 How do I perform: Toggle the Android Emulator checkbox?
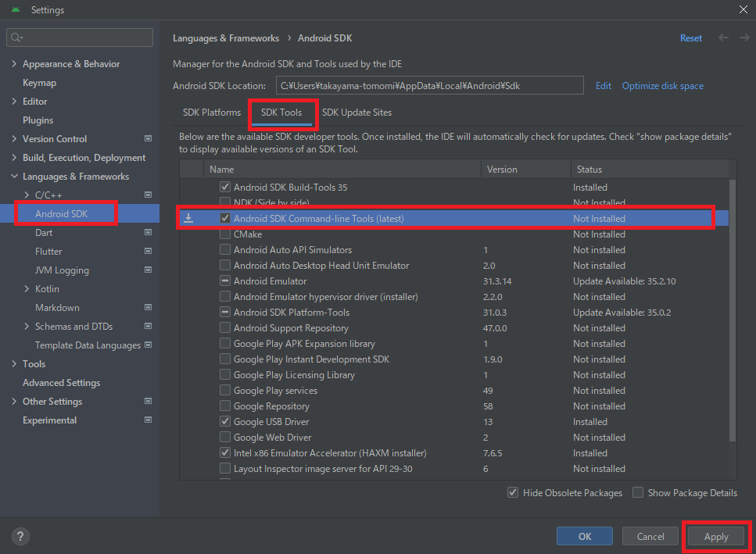coord(224,281)
